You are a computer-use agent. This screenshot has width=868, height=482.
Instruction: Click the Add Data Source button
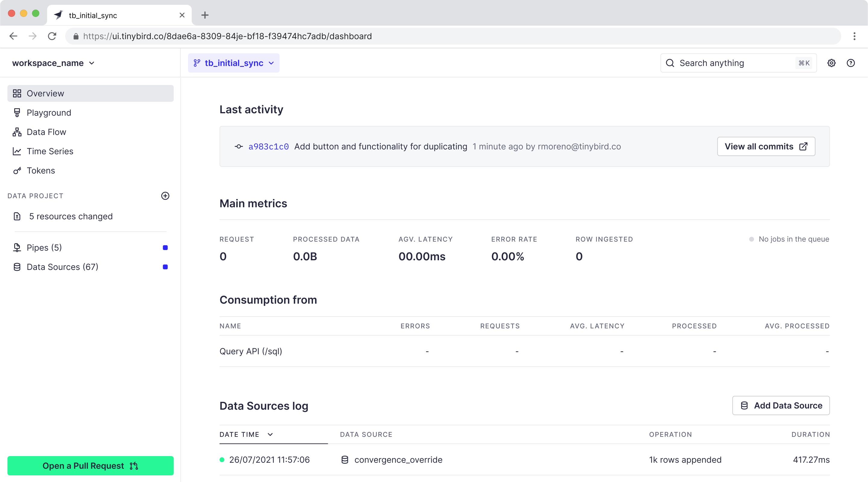(781, 405)
